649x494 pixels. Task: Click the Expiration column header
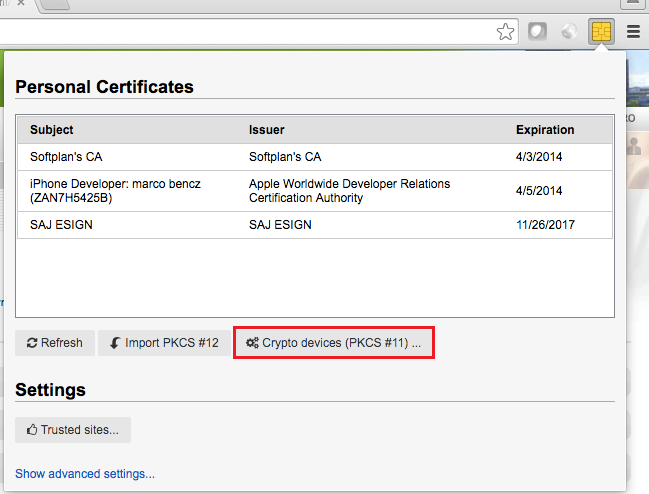pyautogui.click(x=545, y=130)
